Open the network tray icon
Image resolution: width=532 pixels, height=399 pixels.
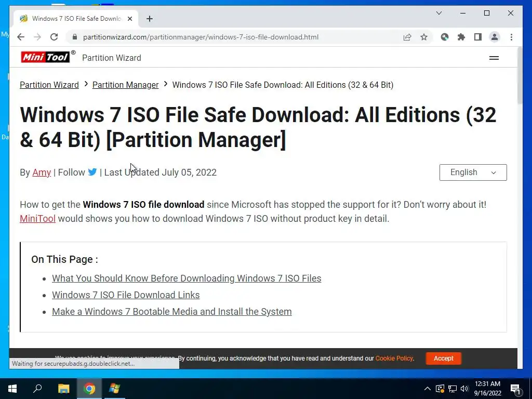[452, 389]
